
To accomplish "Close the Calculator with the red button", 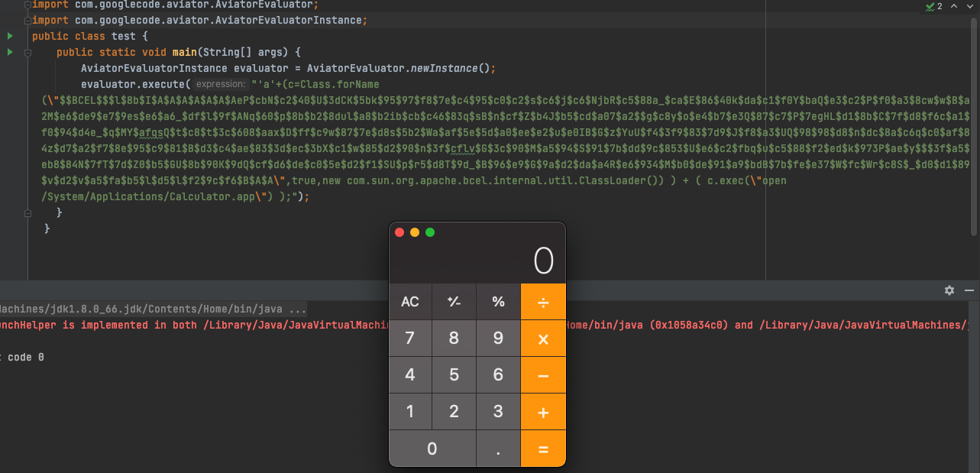I will tap(399, 232).
